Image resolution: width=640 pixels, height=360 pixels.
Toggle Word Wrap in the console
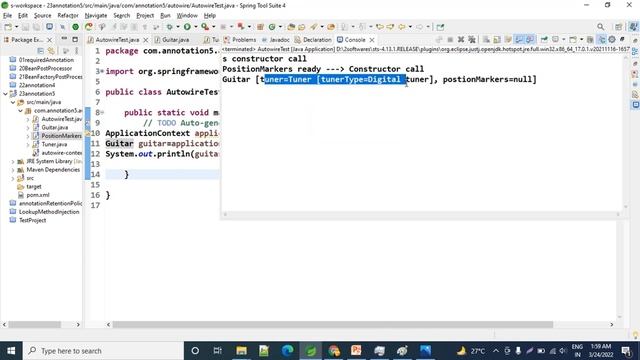(508, 40)
